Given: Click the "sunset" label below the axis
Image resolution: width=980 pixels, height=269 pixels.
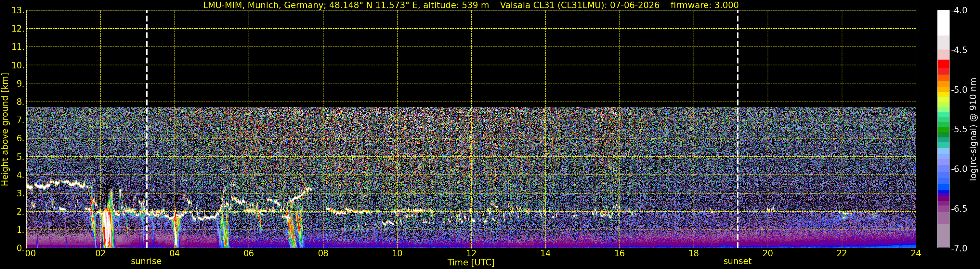Looking at the screenshot, I should coord(737,262).
